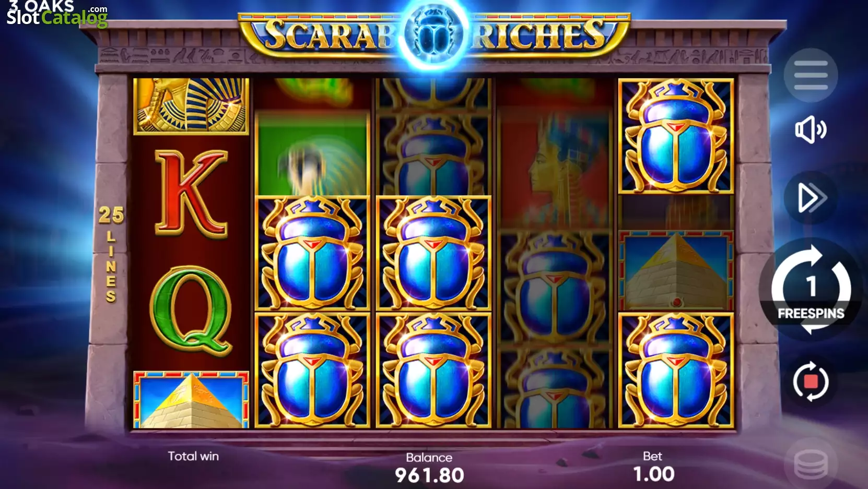Click the Balance amount 961.80
The height and width of the screenshot is (489, 868).
pyautogui.click(x=429, y=475)
